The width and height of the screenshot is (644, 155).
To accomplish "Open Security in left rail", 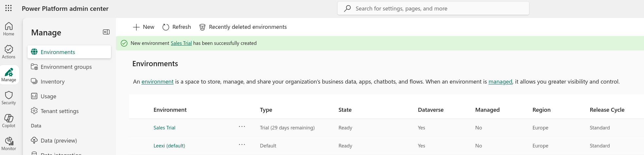I will (9, 98).
